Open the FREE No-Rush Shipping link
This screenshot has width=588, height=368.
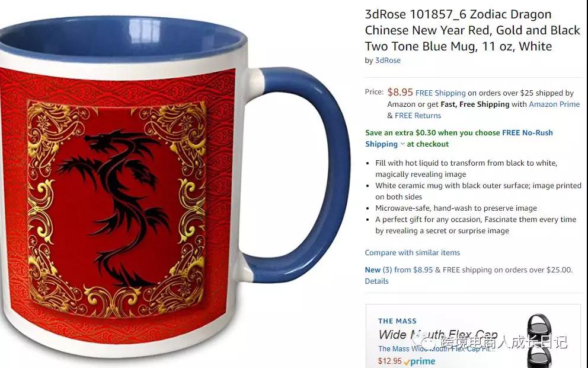(x=459, y=138)
